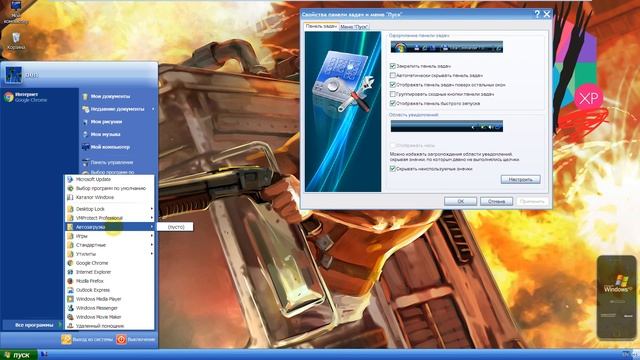The width and height of the screenshot is (640, 360).
Task: Click OK in taskbar properties dialog
Action: point(460,201)
